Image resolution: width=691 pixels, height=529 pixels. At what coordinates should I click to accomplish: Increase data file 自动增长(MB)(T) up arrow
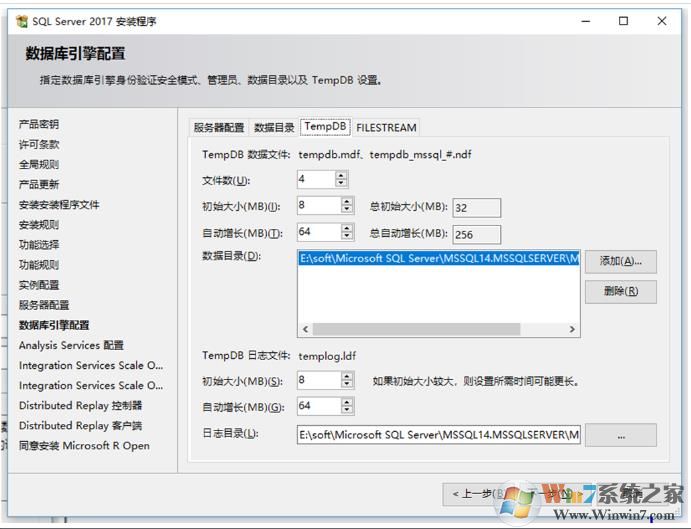(347, 228)
